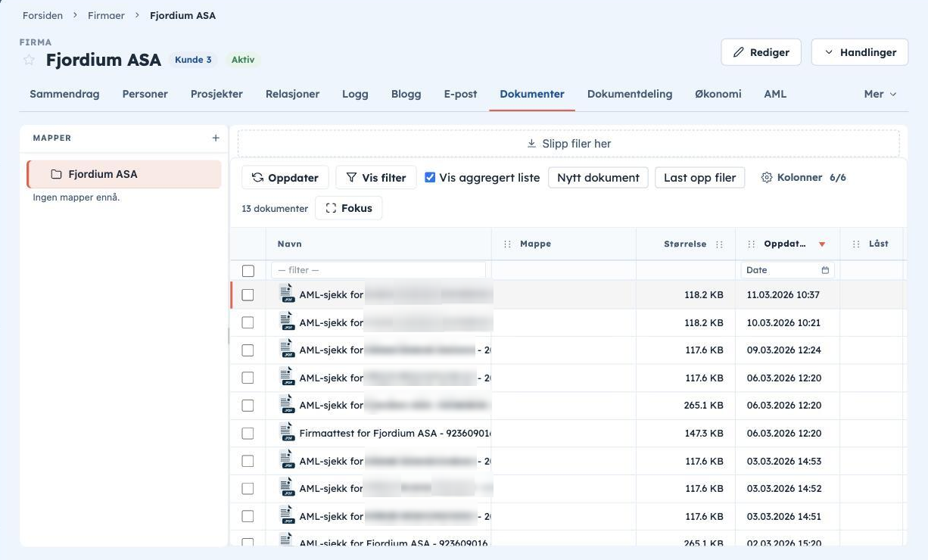Click the PDF icon in the 265.1 KB 06.03.2026 row

pyautogui.click(x=287, y=405)
